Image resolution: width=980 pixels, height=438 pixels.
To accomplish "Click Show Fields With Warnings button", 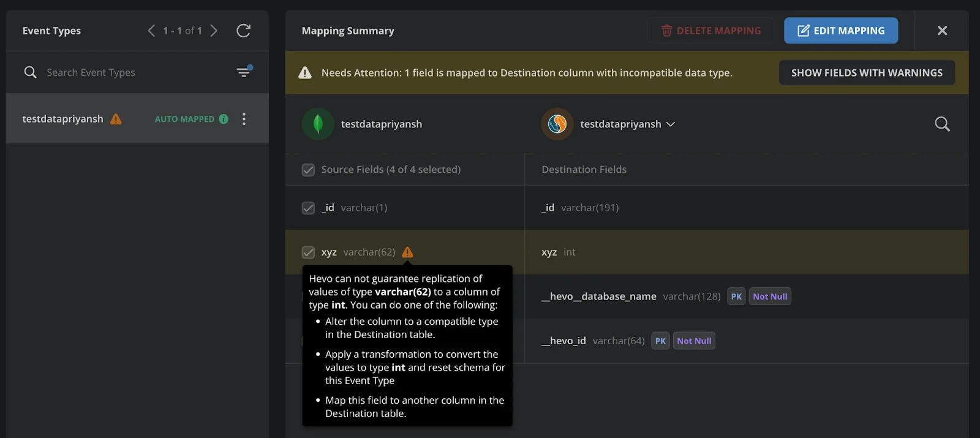I will (x=867, y=72).
